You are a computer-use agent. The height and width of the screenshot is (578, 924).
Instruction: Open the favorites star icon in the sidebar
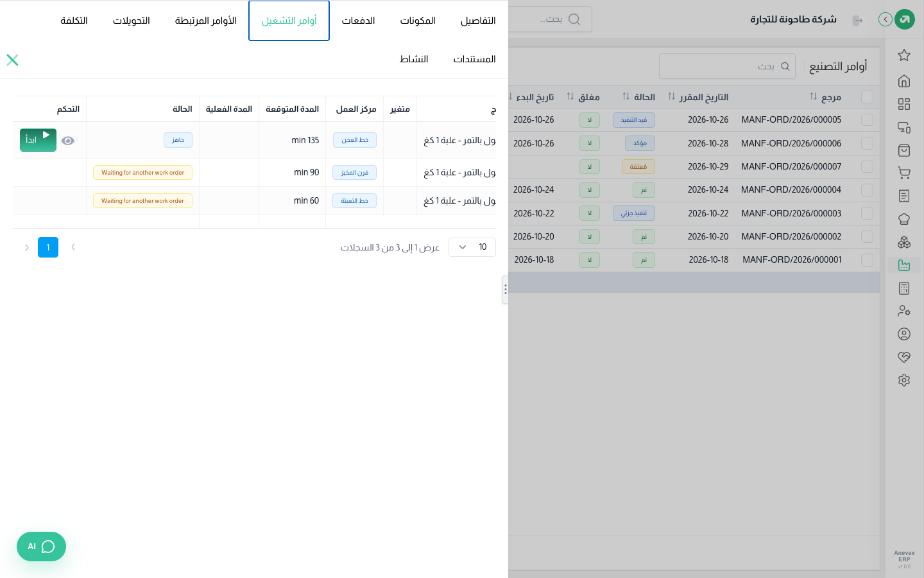(x=904, y=55)
